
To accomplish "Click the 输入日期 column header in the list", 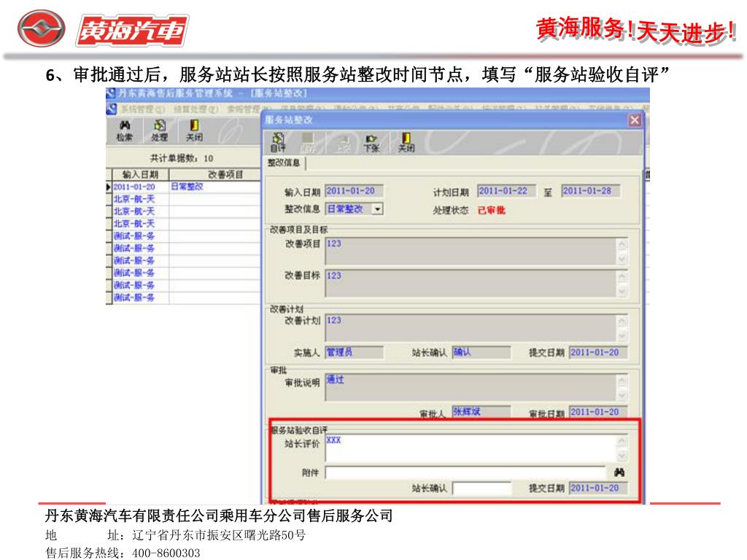I will [x=140, y=174].
